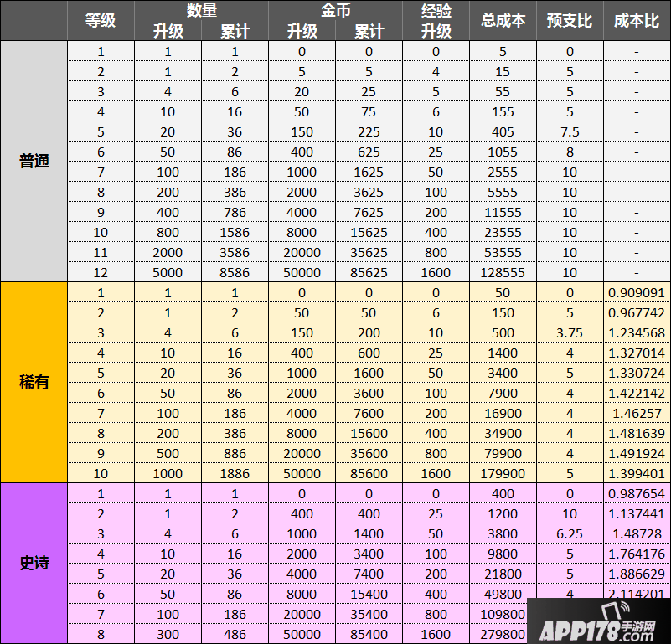Click the 成本比 value 0.909091

click(x=637, y=292)
